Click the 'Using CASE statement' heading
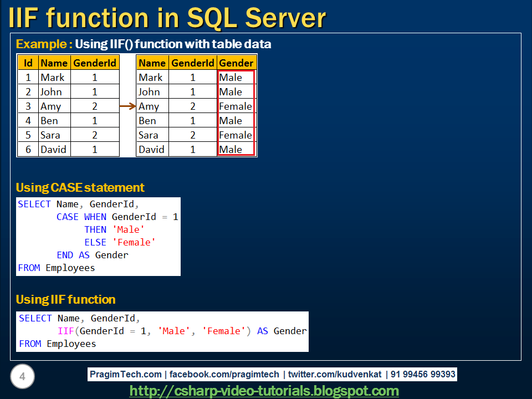532x399 pixels. tap(80, 187)
